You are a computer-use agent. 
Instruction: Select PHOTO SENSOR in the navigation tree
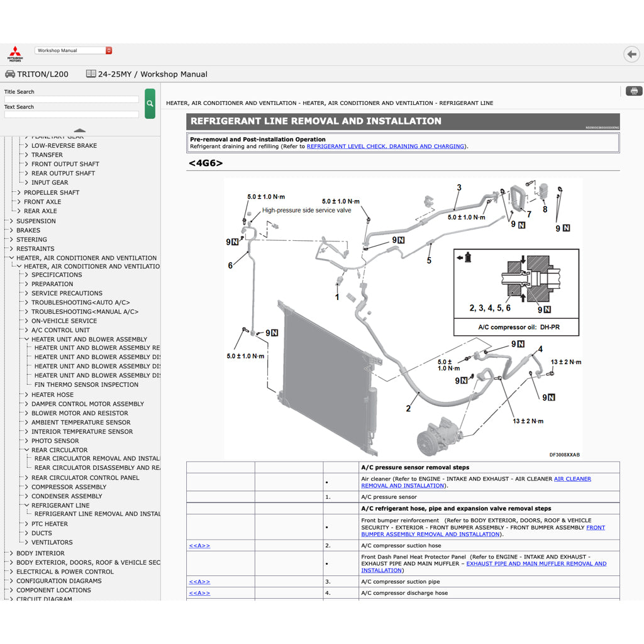click(55, 440)
